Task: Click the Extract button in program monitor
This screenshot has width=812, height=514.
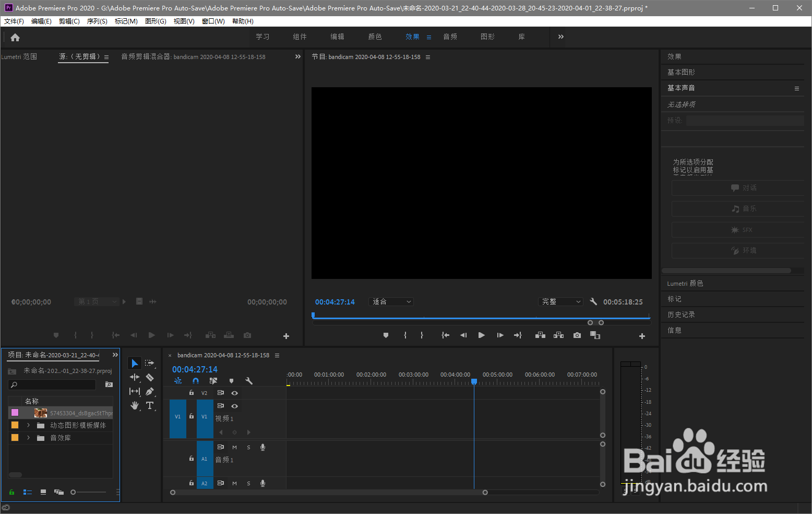Action: pyautogui.click(x=558, y=335)
